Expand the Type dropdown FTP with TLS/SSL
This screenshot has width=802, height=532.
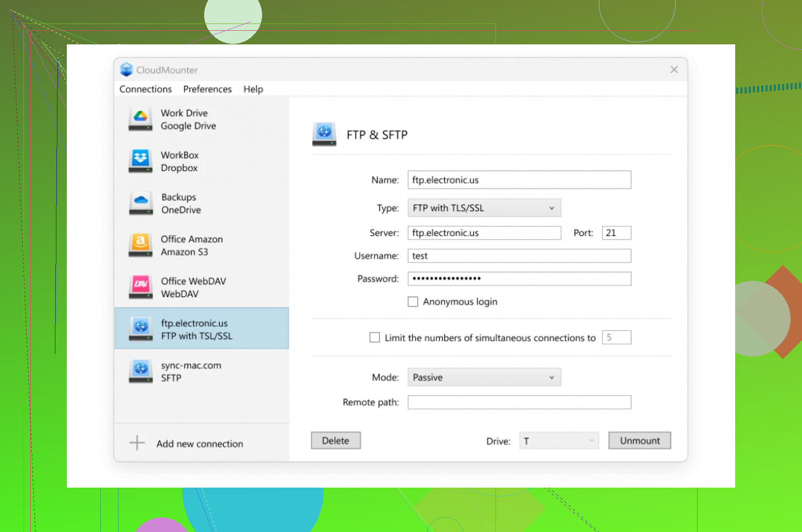[x=484, y=208]
